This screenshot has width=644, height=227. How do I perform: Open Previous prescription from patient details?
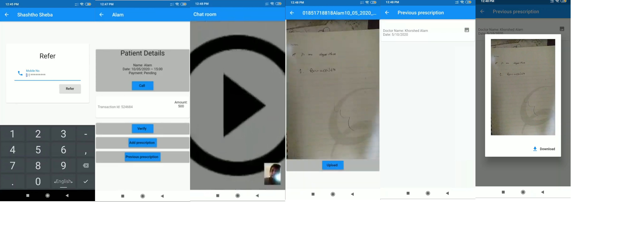pos(142,157)
